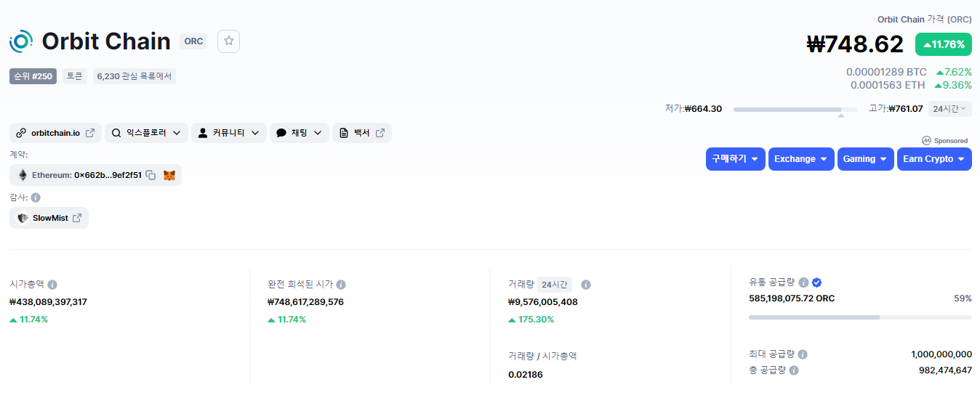The height and width of the screenshot is (398, 980).
Task: Click the 6,230 관심 목록에서 badge
Action: 134,76
